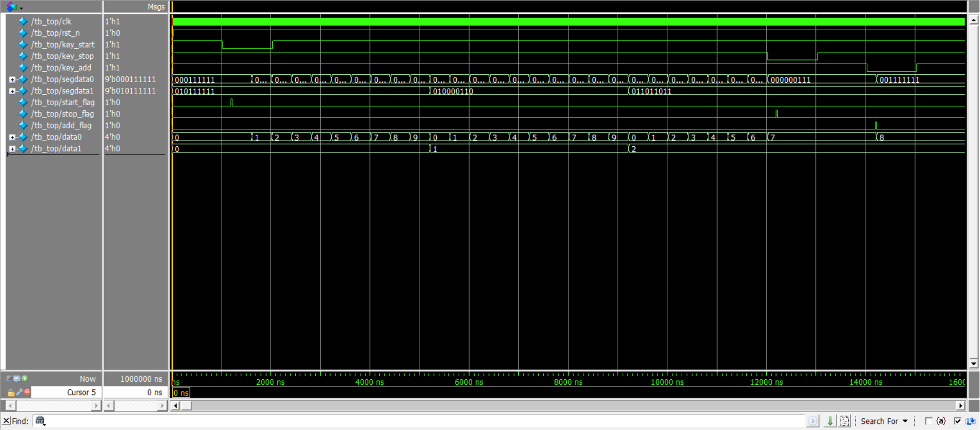Click the 4'h0 value of data0
Image resolution: width=980 pixels, height=430 pixels.
pos(112,137)
